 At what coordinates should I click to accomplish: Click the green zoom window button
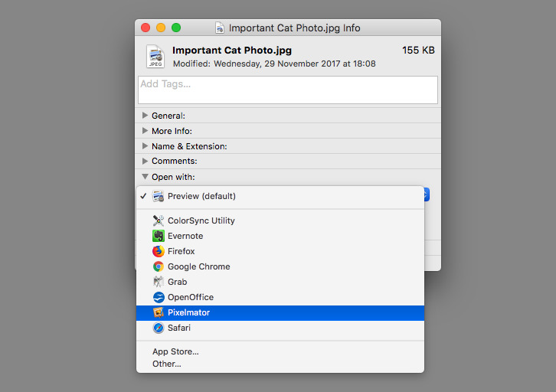176,28
